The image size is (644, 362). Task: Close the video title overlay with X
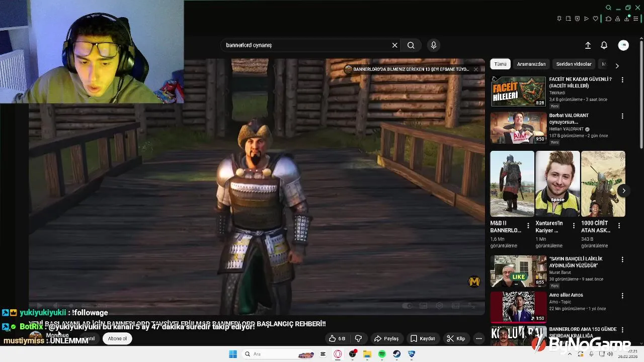[x=475, y=69]
